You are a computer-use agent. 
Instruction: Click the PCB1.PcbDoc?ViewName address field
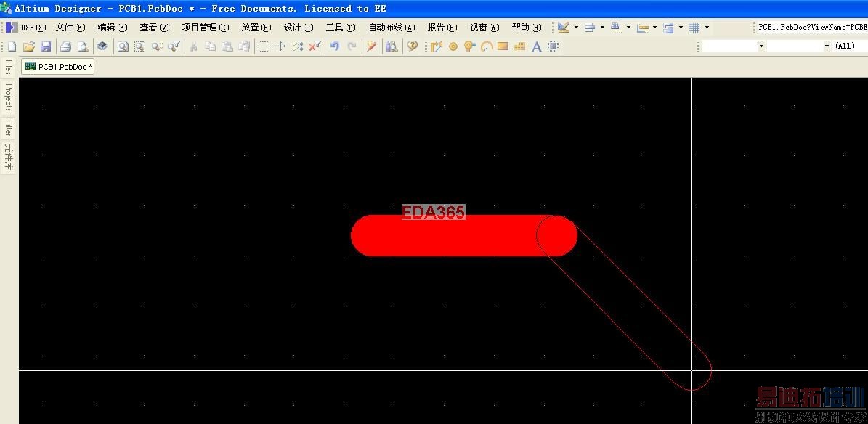tap(811, 27)
